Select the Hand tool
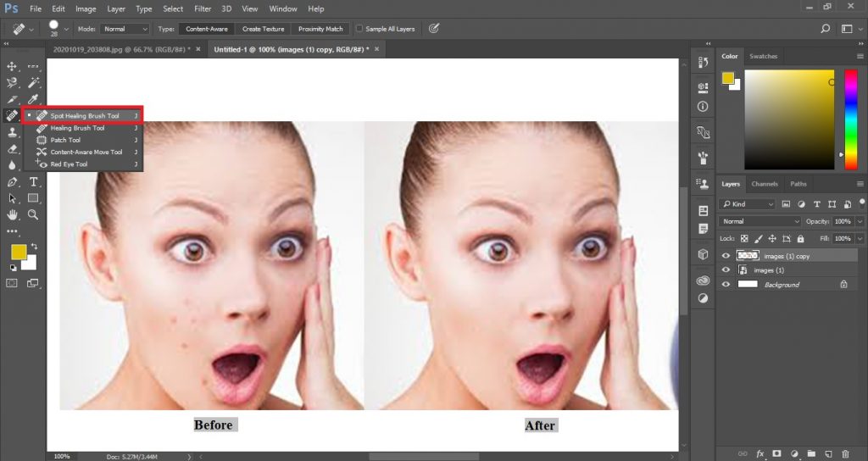Image resolution: width=868 pixels, height=461 pixels. point(12,214)
